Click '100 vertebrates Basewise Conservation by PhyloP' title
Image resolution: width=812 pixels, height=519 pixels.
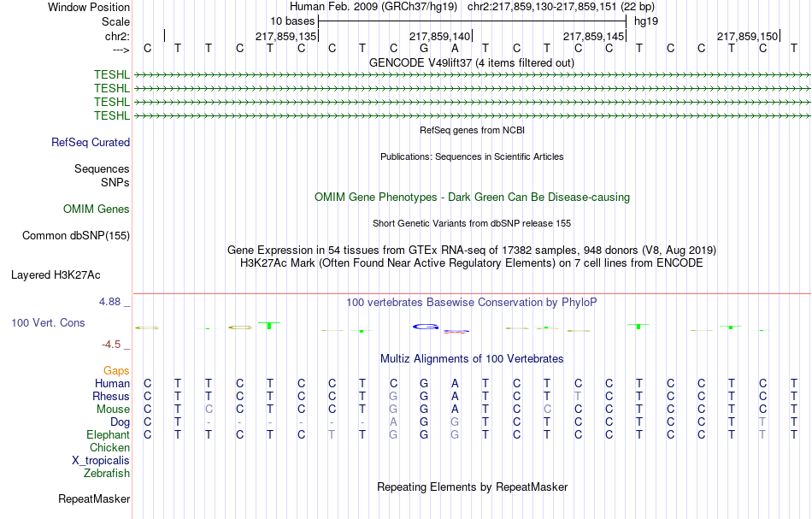point(472,302)
